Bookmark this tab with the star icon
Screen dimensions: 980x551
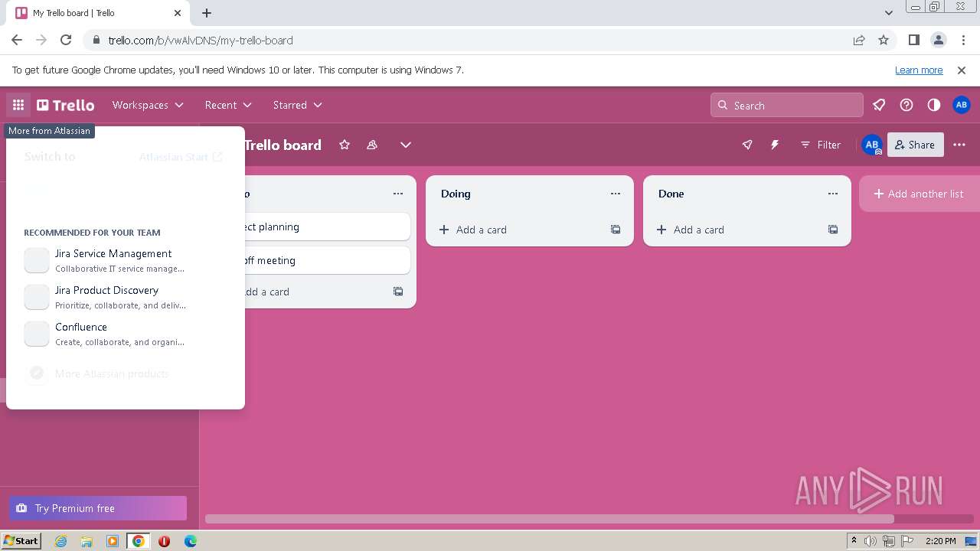click(x=884, y=40)
